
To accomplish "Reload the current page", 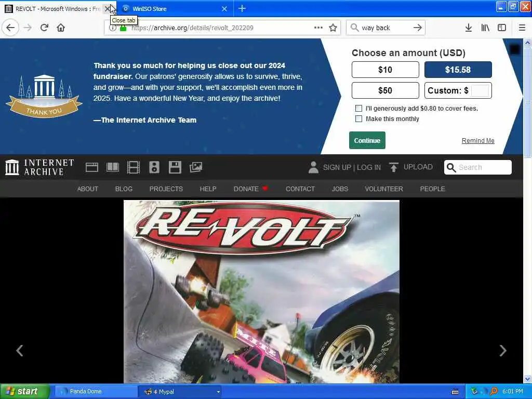I will tap(44, 28).
